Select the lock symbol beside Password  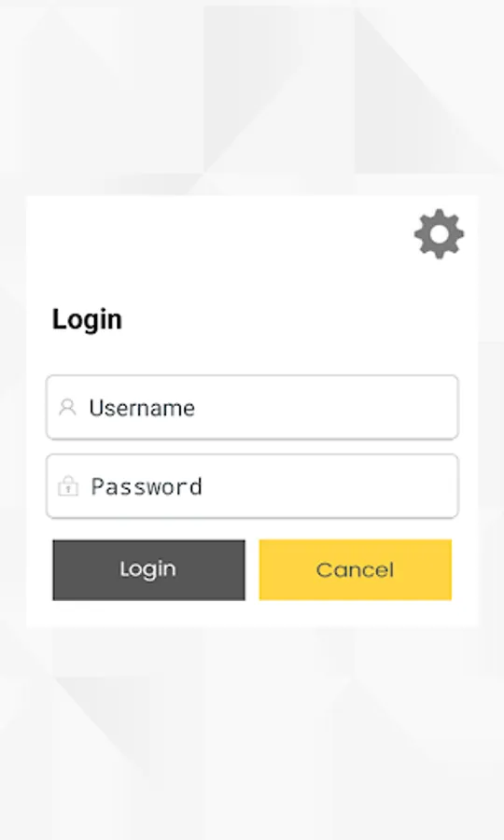67,486
